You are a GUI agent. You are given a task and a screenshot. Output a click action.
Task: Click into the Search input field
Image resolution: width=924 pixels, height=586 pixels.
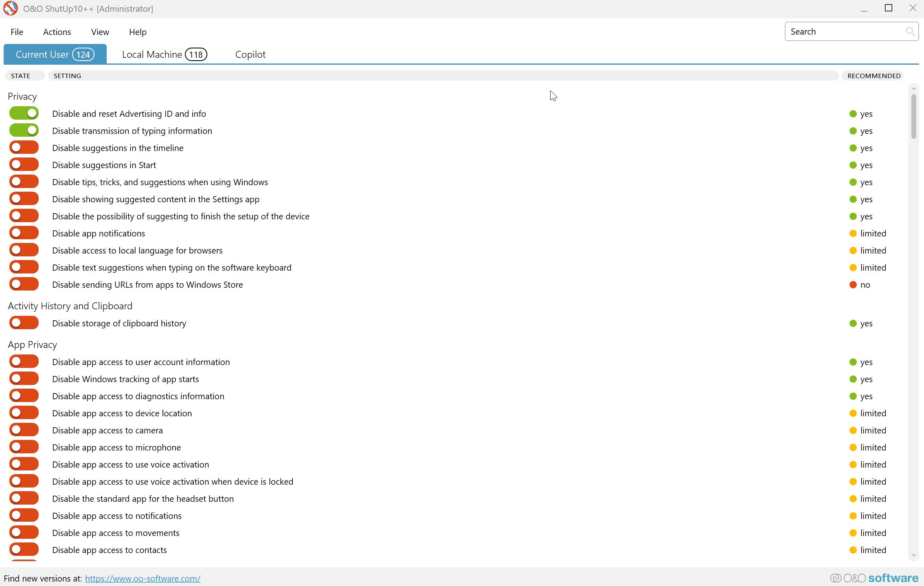point(843,32)
